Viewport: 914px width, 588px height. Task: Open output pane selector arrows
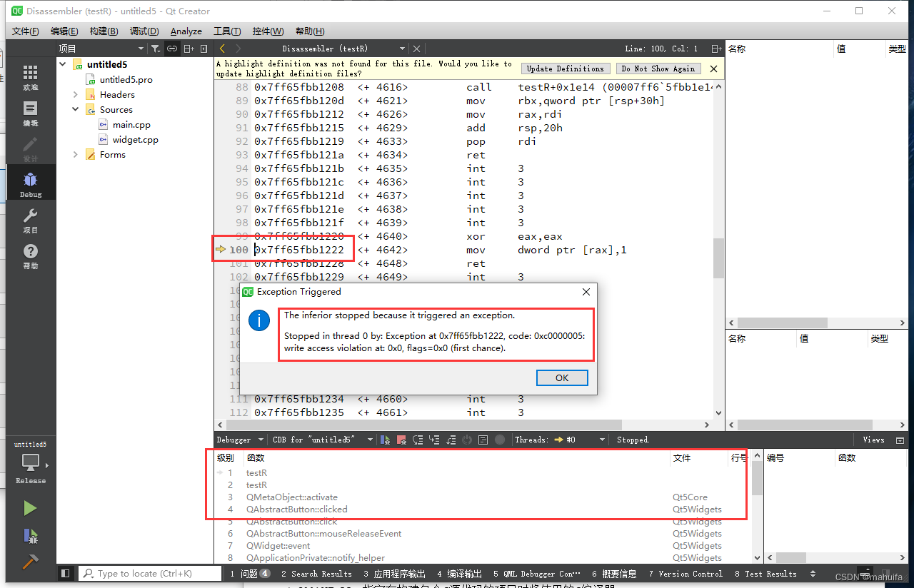click(x=813, y=573)
